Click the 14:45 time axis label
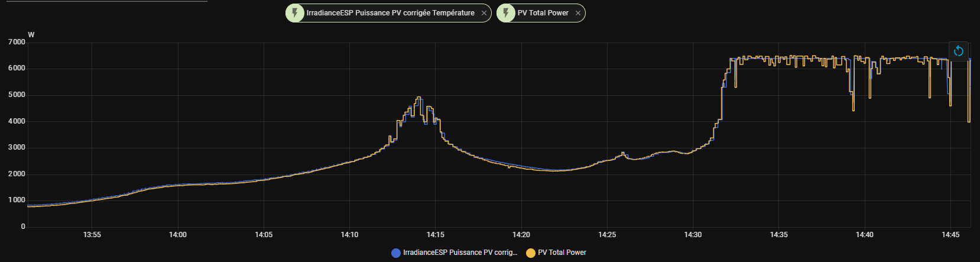The height and width of the screenshot is (262, 980). [950, 235]
